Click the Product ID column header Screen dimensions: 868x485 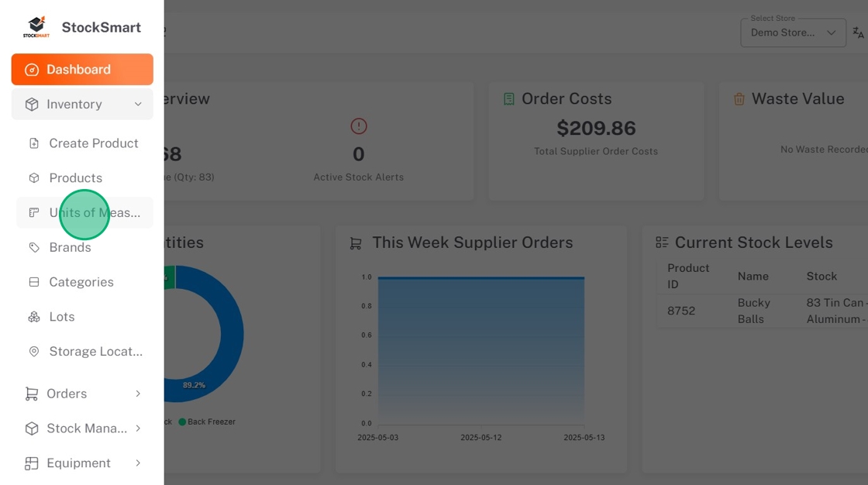coord(688,276)
